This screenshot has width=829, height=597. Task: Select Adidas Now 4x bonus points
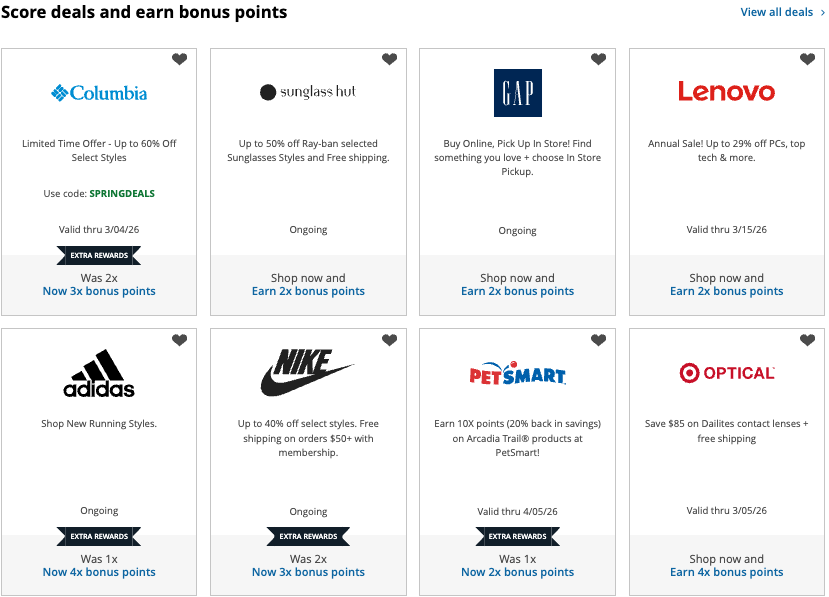click(99, 572)
